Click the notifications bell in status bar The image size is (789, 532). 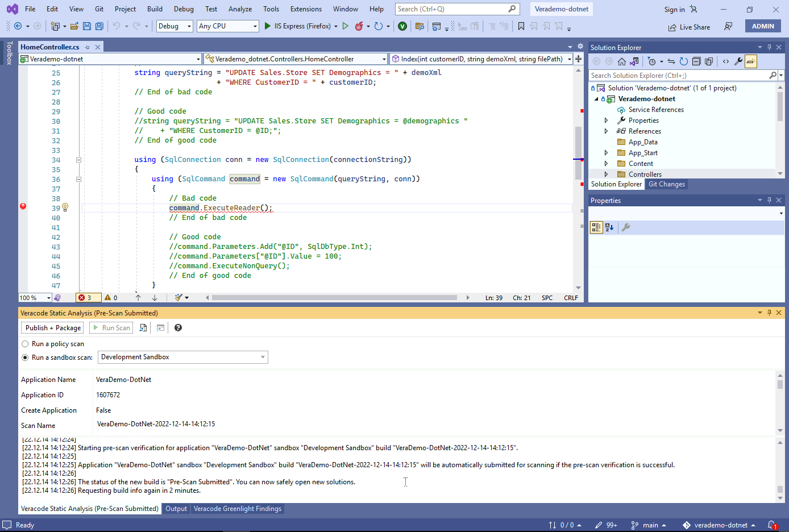(772, 525)
